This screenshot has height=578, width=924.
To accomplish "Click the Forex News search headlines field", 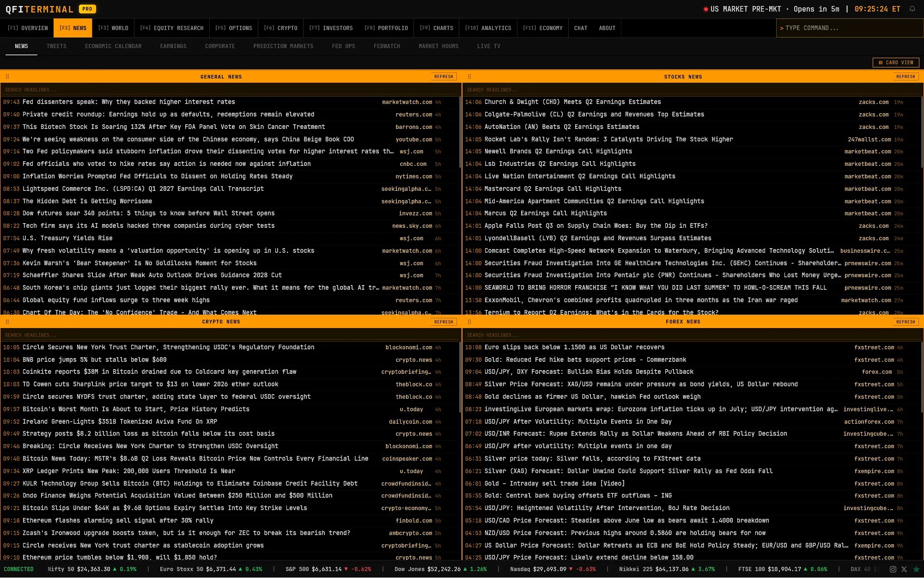I will [693, 335].
